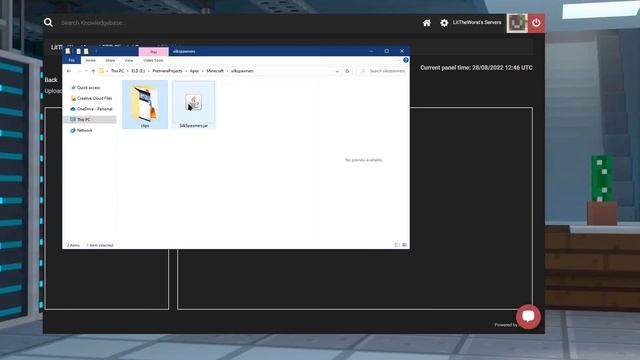Open the live chat bubble
The width and height of the screenshot is (640, 360).
pos(529,316)
